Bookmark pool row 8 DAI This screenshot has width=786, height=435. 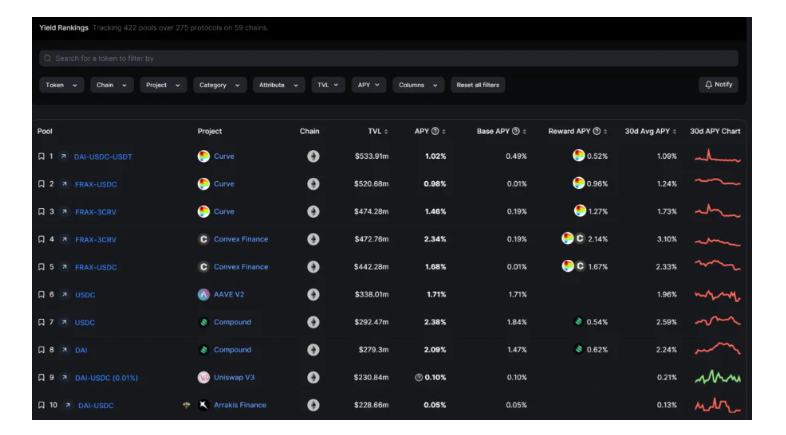pyautogui.click(x=41, y=349)
